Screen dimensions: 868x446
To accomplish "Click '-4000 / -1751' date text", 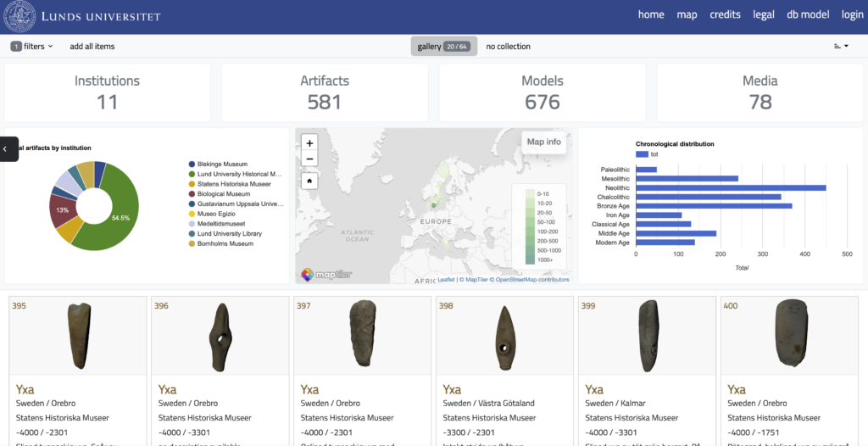I will click(x=752, y=432).
